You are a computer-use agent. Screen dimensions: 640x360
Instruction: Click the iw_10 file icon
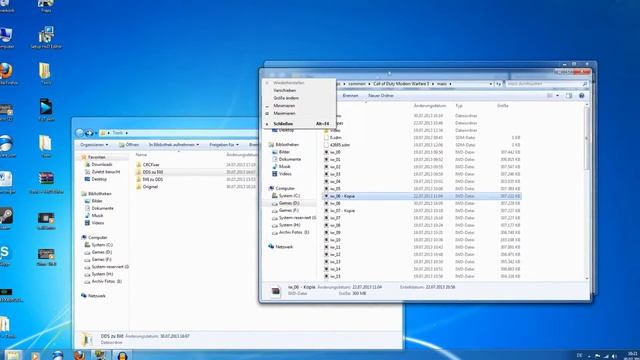coord(326,240)
